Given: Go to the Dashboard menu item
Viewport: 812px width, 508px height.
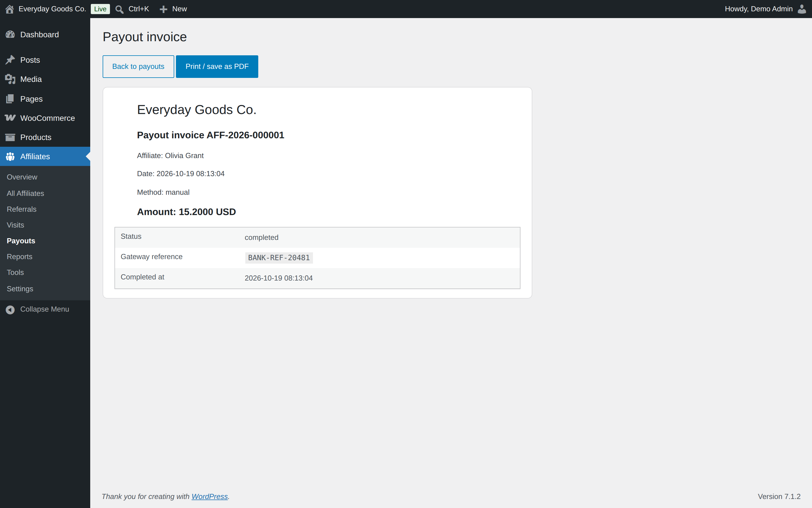Looking at the screenshot, I should click(39, 35).
